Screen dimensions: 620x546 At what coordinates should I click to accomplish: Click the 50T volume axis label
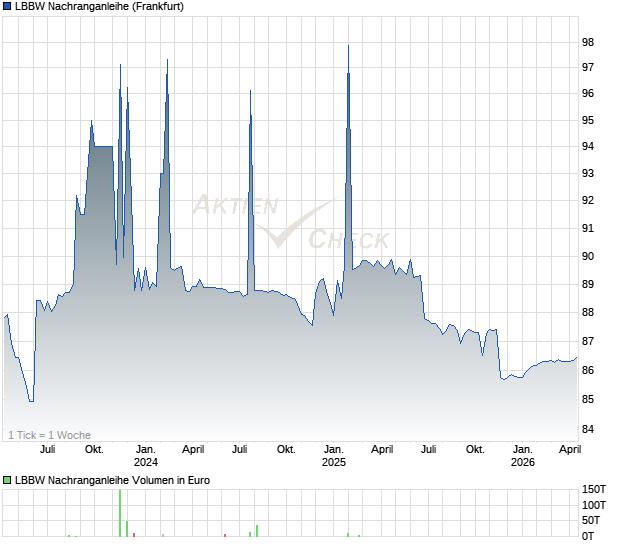592,520
